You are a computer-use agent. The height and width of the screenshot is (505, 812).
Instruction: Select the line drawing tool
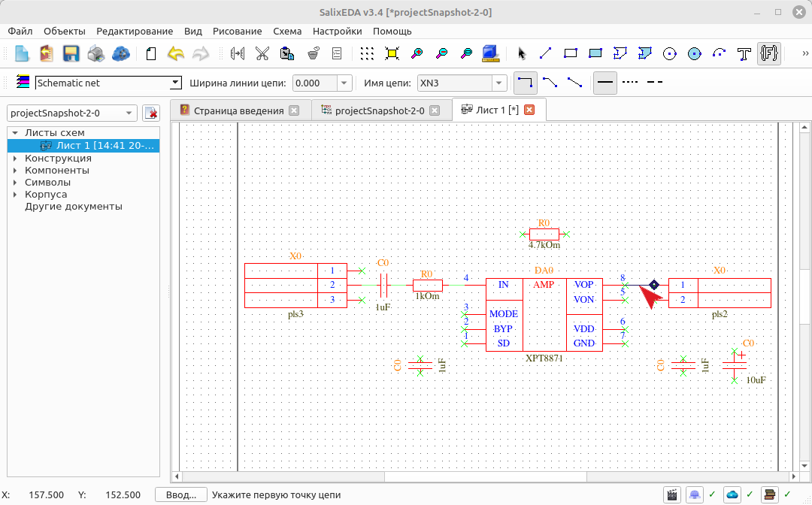(x=546, y=53)
